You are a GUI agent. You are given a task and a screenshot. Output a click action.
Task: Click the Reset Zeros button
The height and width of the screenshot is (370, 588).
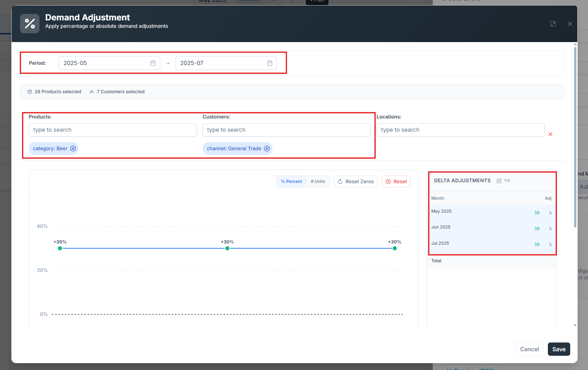(x=356, y=182)
